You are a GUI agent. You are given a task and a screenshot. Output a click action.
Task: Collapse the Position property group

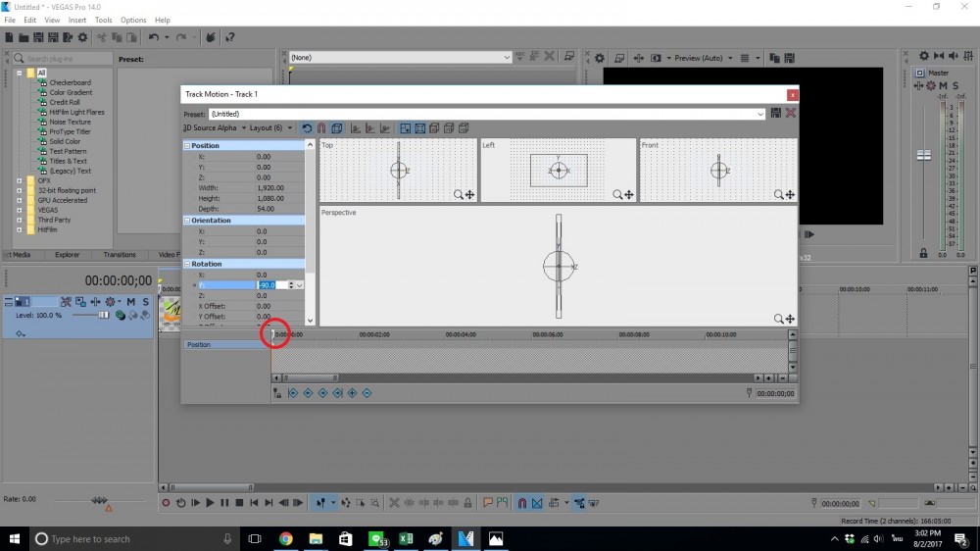(187, 146)
